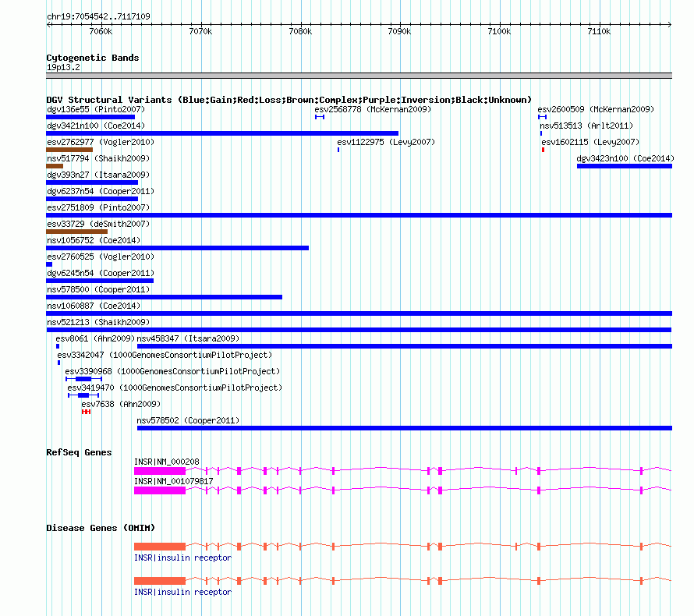Select the esv2568778 (McKernan2009) variant label
This screenshot has width=694, height=616.
(x=373, y=109)
